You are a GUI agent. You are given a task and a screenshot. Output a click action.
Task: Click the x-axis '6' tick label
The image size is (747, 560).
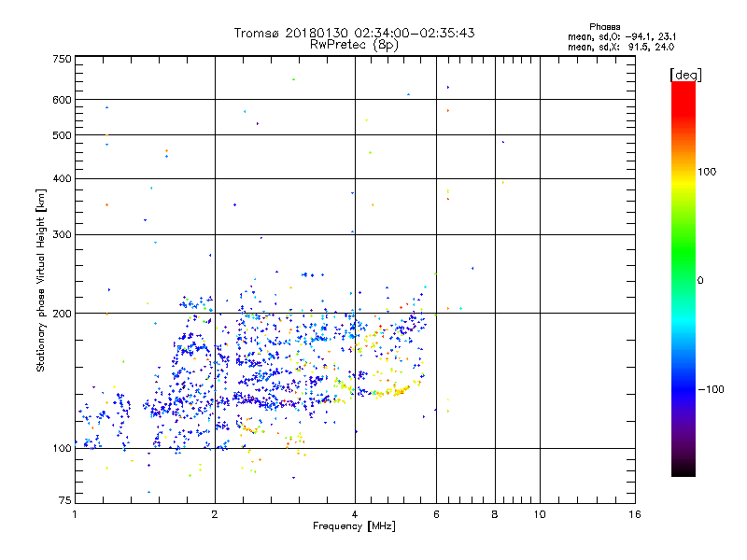click(x=436, y=514)
